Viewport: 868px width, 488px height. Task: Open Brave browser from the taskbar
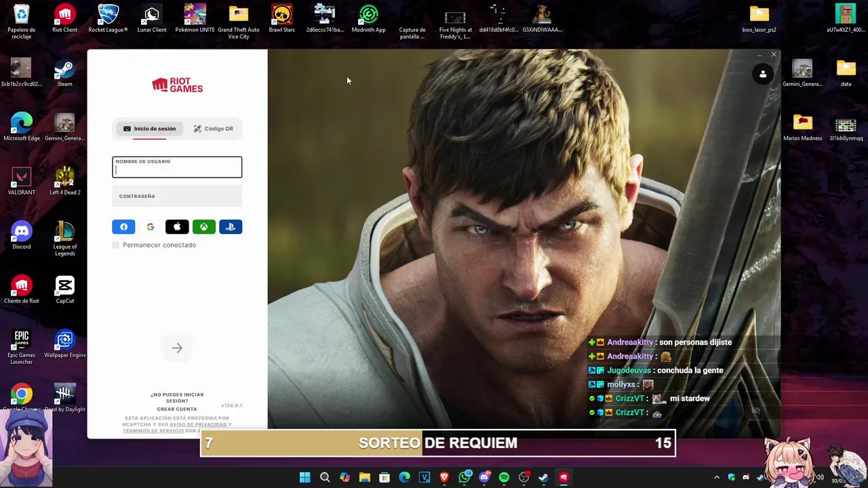point(444,478)
